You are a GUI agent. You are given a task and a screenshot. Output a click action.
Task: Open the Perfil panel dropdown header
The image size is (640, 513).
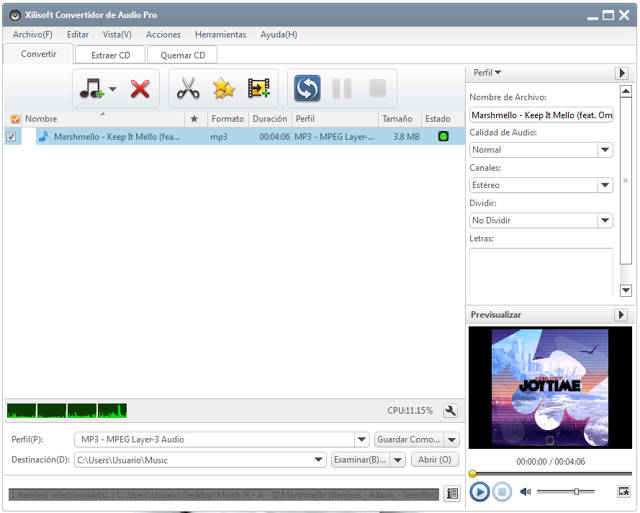[x=487, y=73]
